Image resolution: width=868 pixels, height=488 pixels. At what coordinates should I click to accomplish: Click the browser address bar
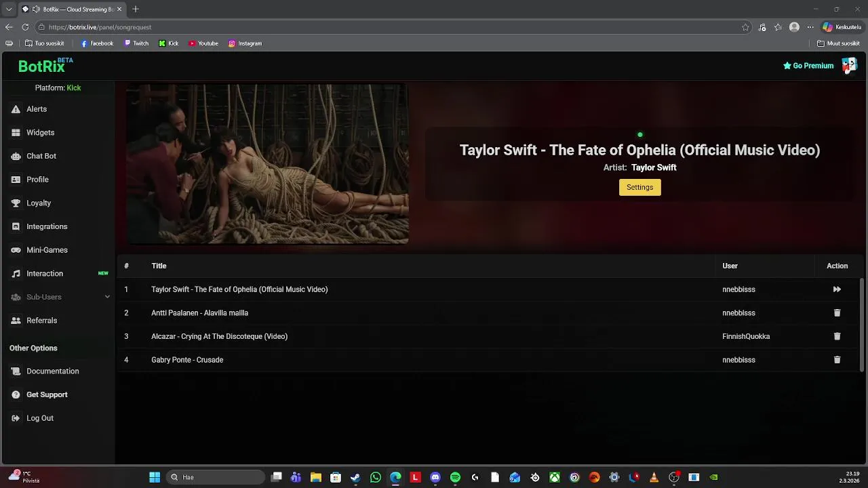coord(393,27)
